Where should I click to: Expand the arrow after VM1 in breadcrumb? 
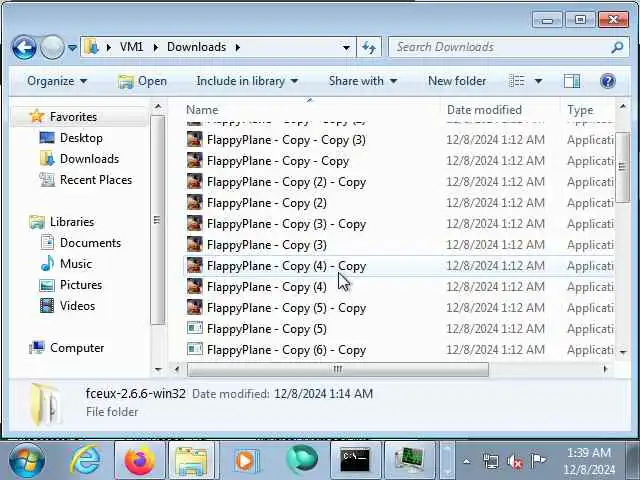156,48
